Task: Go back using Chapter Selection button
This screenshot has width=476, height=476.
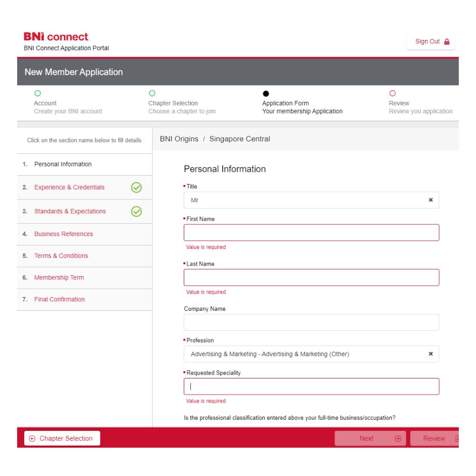Action: click(62, 438)
